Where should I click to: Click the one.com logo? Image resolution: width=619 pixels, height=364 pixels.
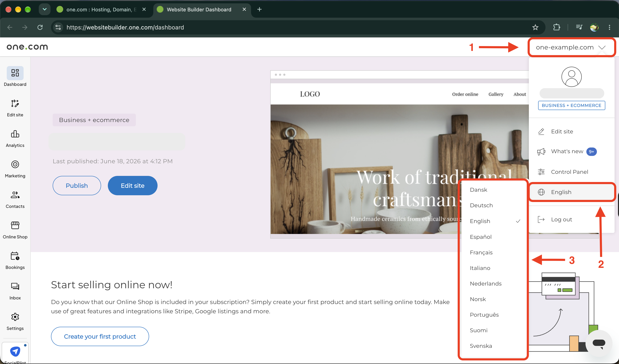coord(27,47)
